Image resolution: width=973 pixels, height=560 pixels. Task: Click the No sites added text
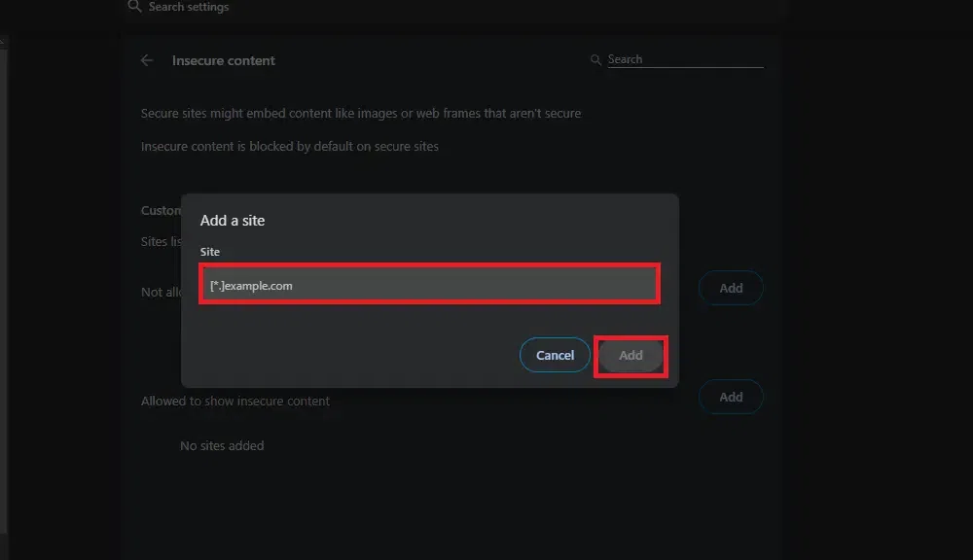222,445
